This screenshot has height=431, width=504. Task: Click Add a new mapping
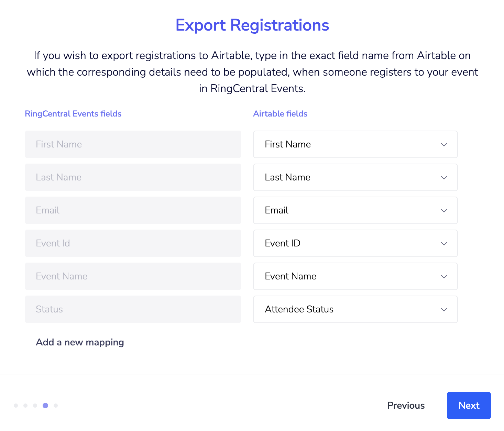[x=80, y=342]
